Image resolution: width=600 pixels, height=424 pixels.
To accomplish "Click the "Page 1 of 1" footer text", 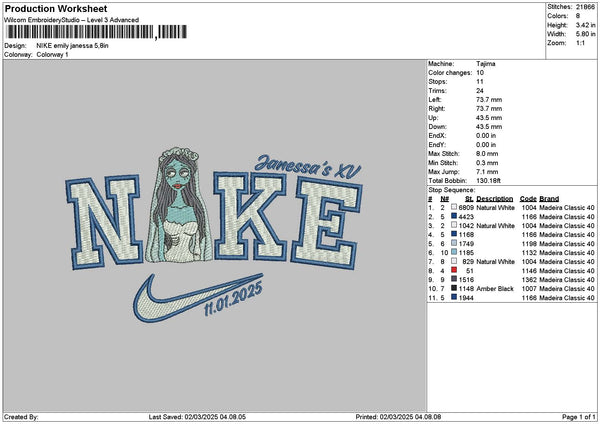I will click(x=579, y=417).
